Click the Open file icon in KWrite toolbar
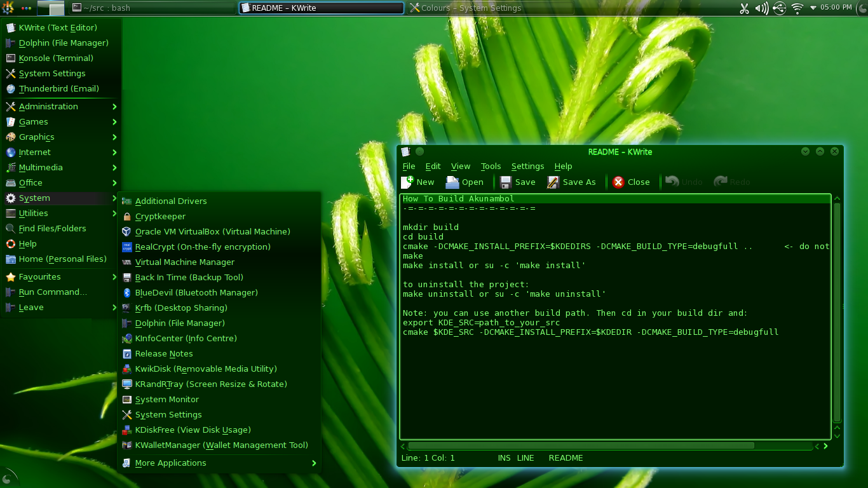The height and width of the screenshot is (488, 868). [x=452, y=182]
